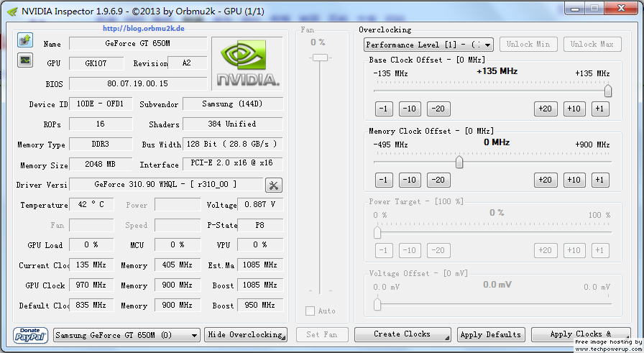
Task: Decrease Base Clock Offset by 20
Action: [438, 109]
